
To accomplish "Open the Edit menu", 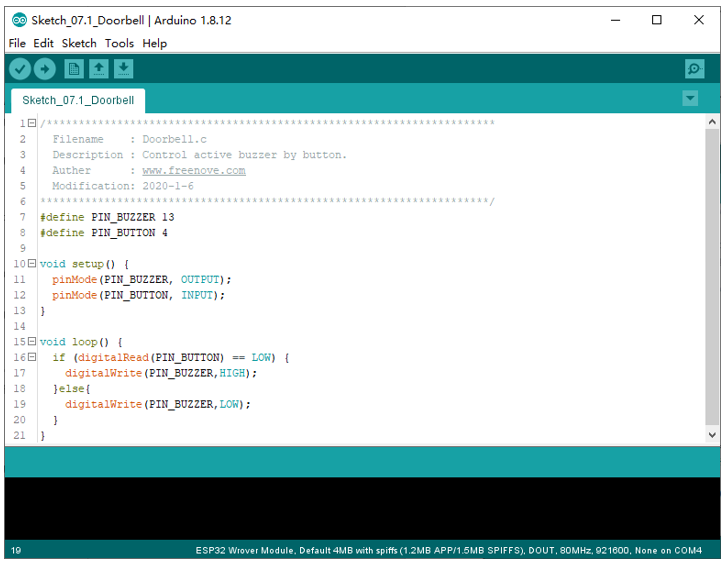I will click(x=43, y=43).
